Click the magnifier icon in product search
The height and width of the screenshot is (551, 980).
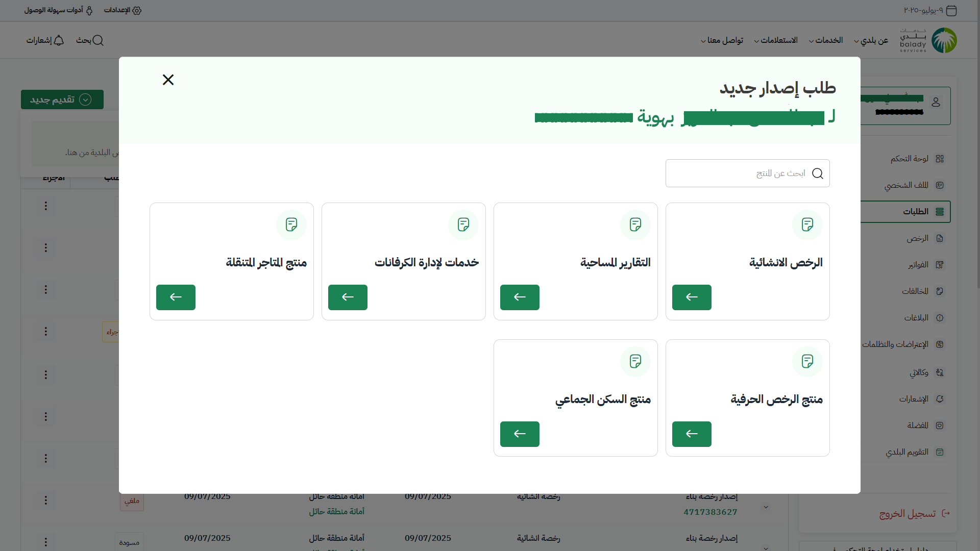tap(817, 173)
